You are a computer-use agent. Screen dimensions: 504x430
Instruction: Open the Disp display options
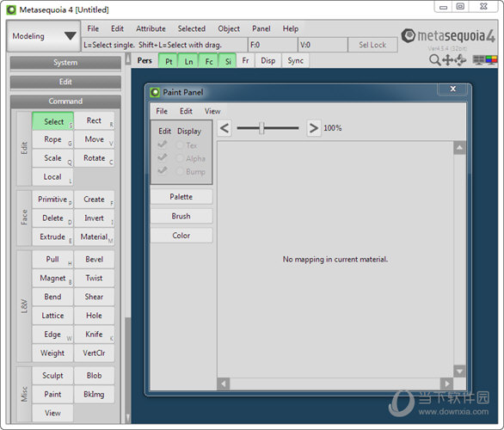point(268,61)
